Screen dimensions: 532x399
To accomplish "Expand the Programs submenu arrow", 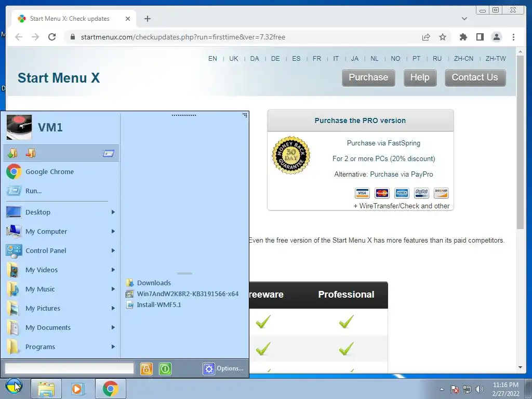I will pyautogui.click(x=113, y=347).
